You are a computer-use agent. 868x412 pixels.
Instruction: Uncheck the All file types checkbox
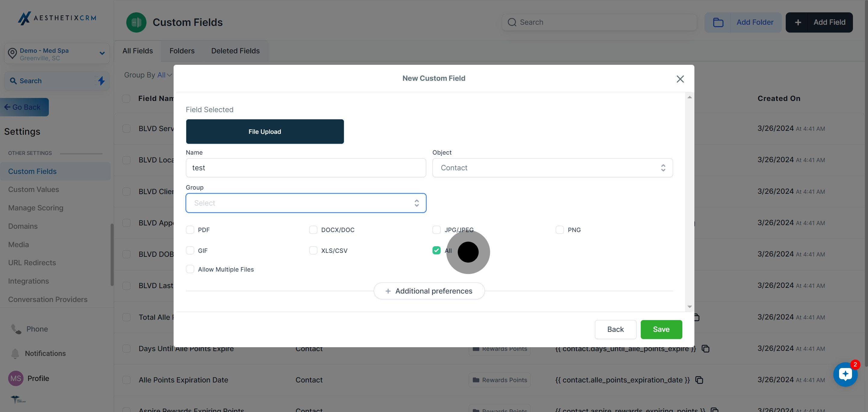(x=436, y=250)
